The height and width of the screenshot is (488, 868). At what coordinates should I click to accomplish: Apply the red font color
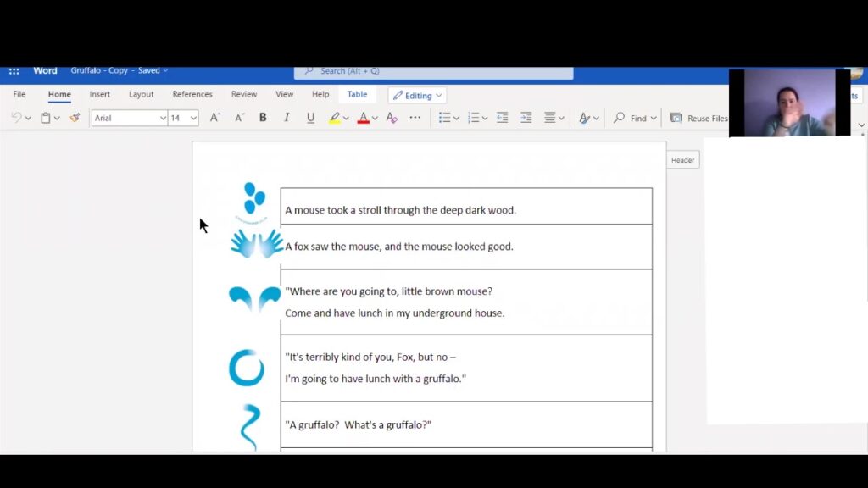click(363, 118)
